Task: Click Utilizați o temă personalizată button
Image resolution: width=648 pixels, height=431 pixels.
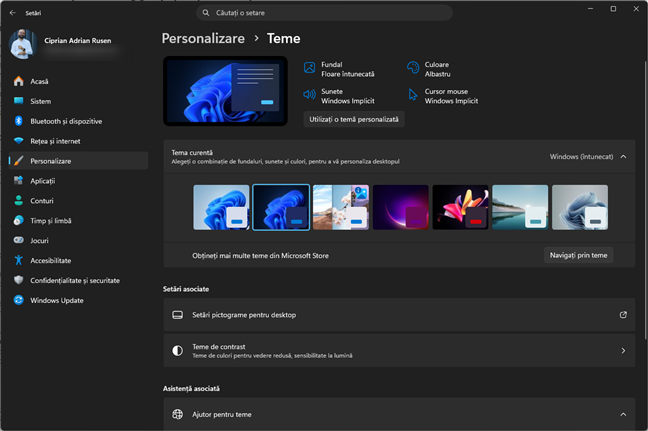Action: (354, 119)
